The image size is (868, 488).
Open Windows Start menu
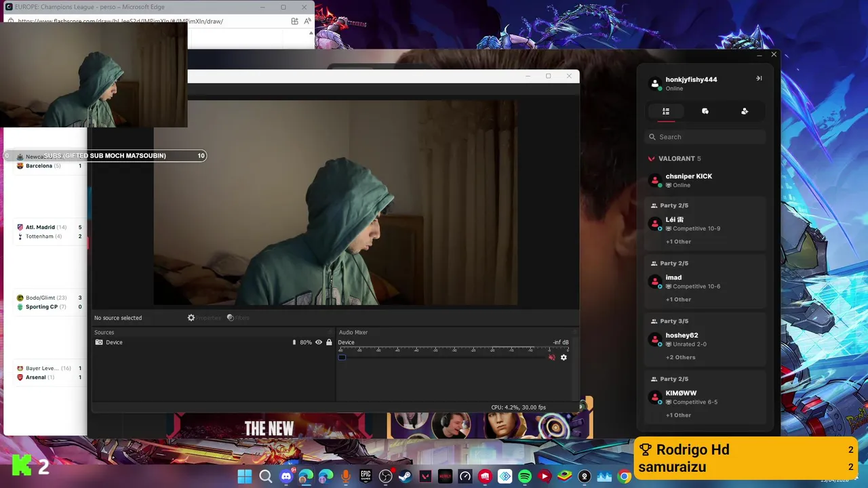245,476
